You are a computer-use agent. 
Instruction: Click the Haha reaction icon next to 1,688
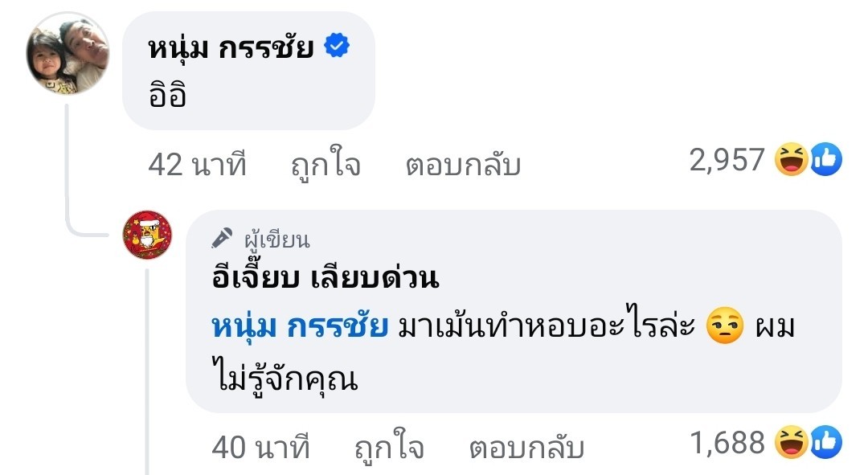point(792,443)
